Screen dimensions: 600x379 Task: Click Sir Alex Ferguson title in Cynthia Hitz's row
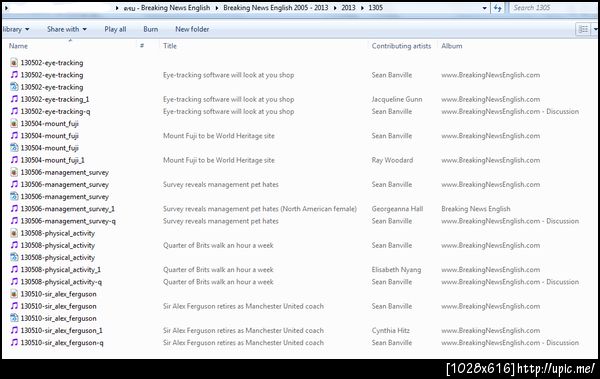243,330
